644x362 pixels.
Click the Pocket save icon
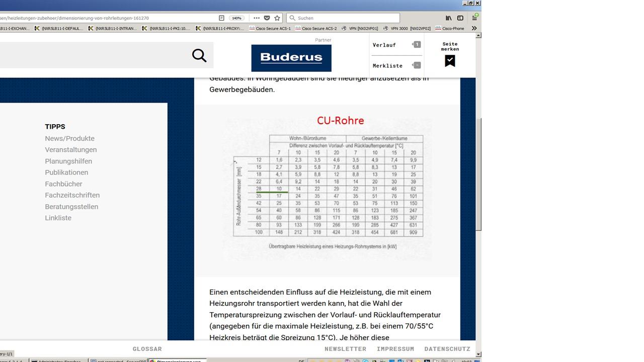click(x=267, y=18)
